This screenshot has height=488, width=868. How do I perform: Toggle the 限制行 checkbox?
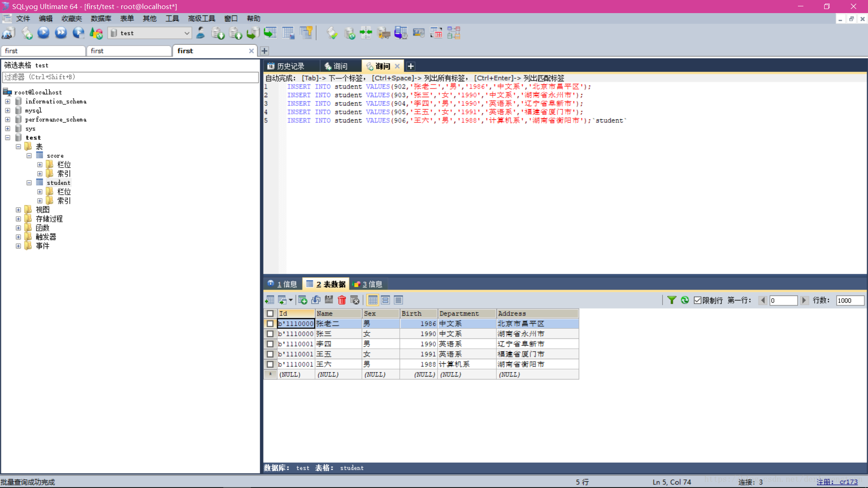(698, 300)
